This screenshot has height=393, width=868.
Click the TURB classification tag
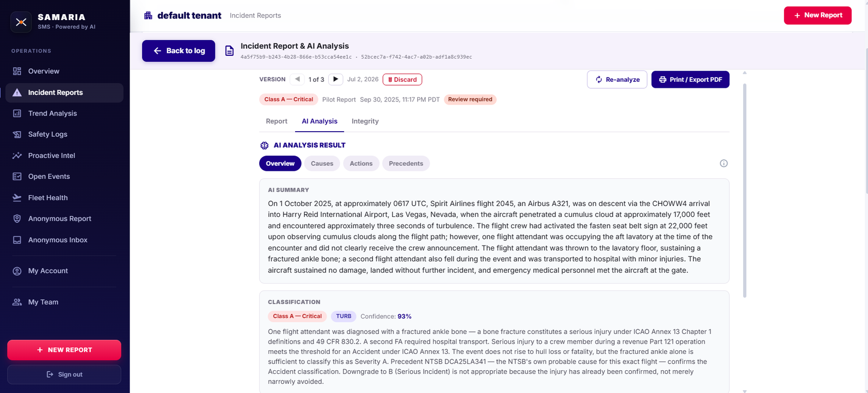pyautogui.click(x=343, y=317)
